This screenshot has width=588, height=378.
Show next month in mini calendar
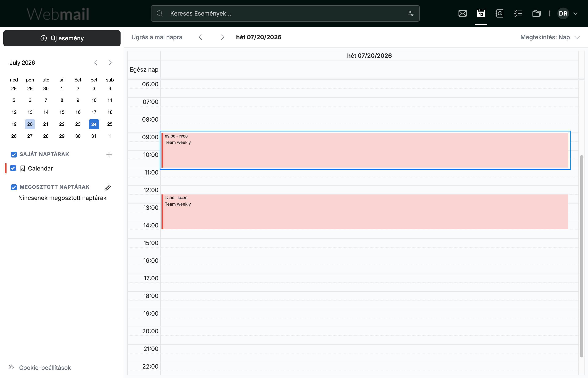coord(110,63)
